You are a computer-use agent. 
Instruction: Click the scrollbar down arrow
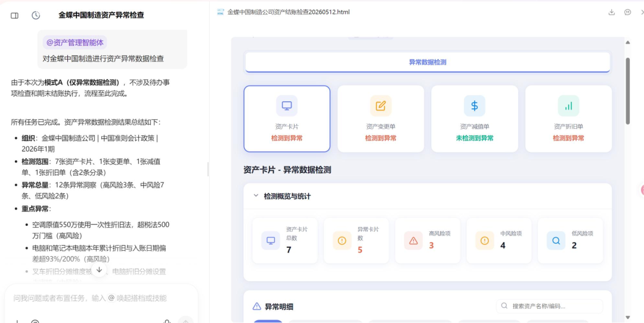pos(627,317)
